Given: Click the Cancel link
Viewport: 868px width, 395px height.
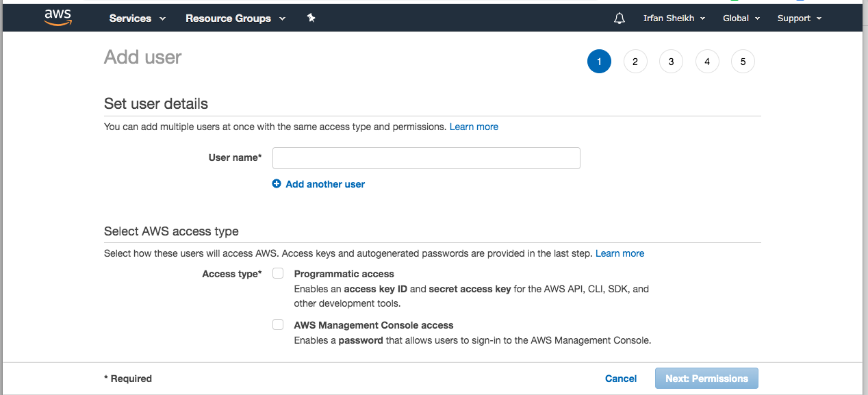Looking at the screenshot, I should tap(621, 379).
